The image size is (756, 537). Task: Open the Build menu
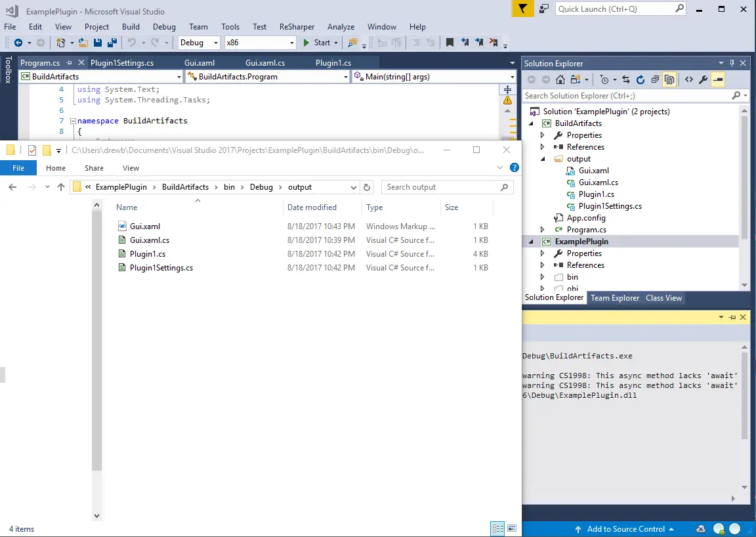pos(131,27)
